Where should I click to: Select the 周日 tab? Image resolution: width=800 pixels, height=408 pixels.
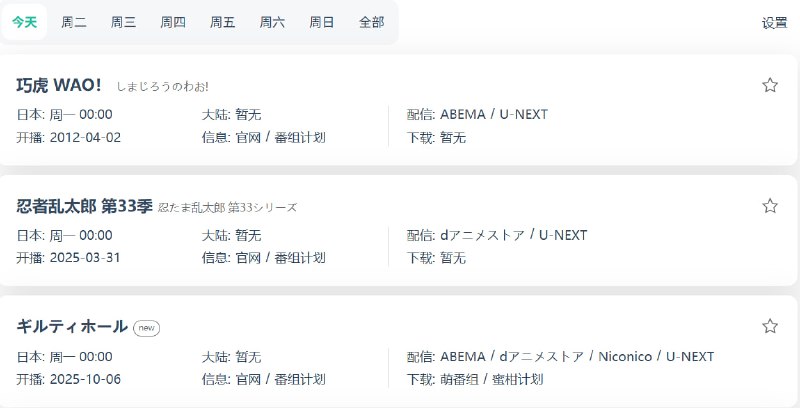[321, 22]
